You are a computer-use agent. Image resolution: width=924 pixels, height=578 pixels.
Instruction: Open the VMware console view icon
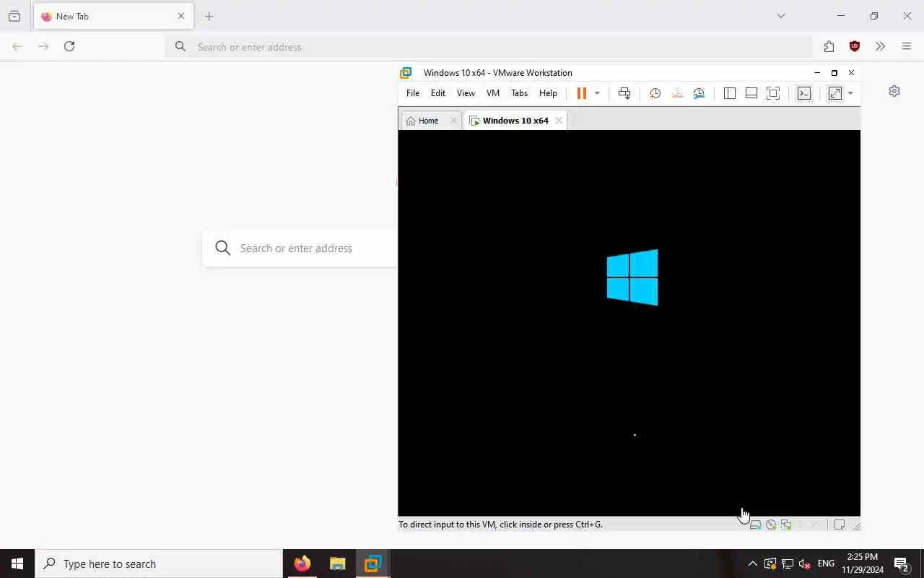[804, 93]
